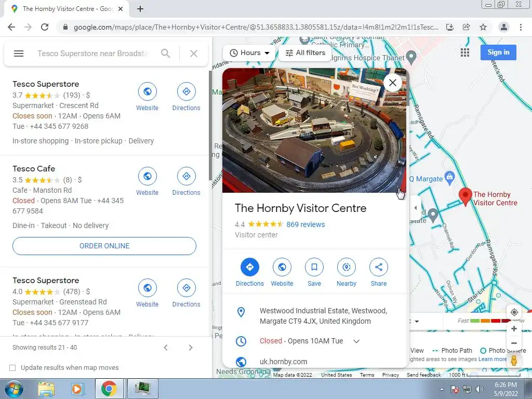Click the Chrome taskbar icon
Viewport: 532px width, 399px height.
pos(109,389)
